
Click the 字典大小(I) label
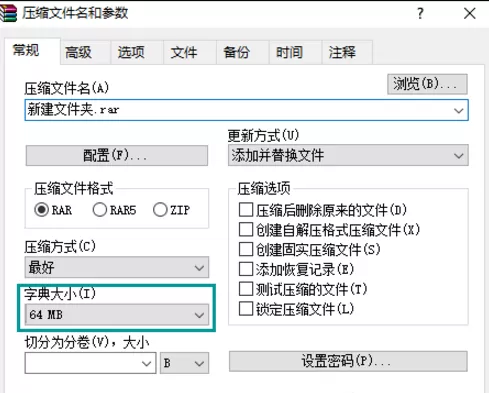60,294
